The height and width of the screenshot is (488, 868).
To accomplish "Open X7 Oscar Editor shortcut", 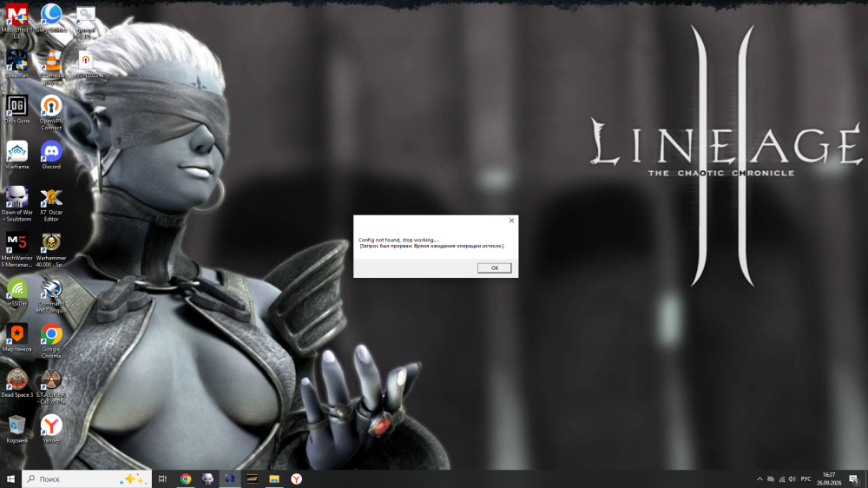I will point(51,204).
